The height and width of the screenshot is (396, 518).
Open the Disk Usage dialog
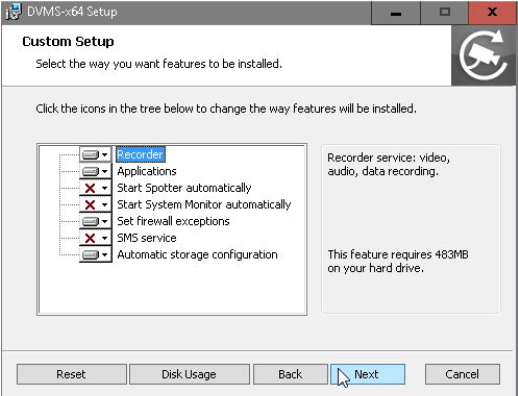click(x=189, y=374)
